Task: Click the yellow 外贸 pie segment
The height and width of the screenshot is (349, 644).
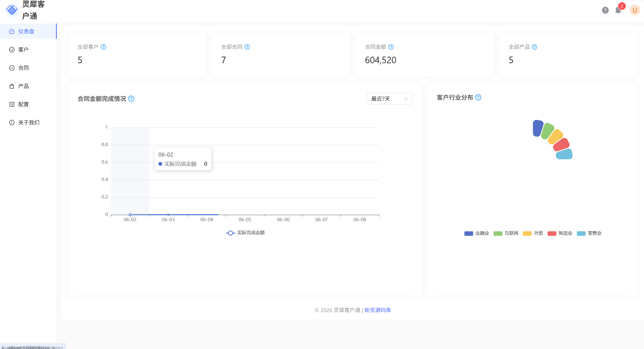Action: pyautogui.click(x=556, y=137)
